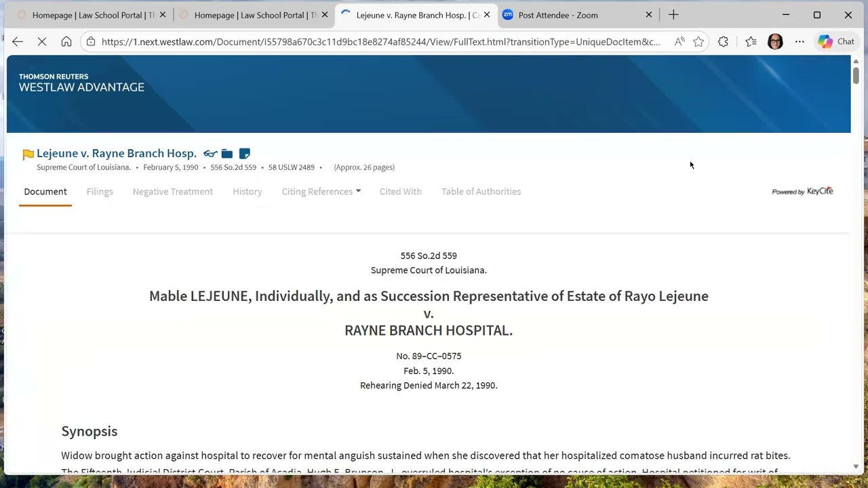
Task: View site information lock icon
Action: point(91,41)
